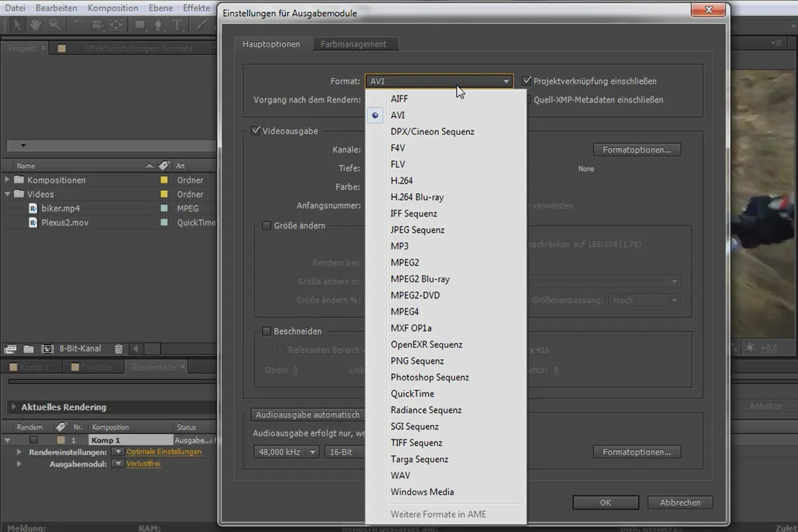
Task: Open the Ebene menu
Action: coord(161,8)
